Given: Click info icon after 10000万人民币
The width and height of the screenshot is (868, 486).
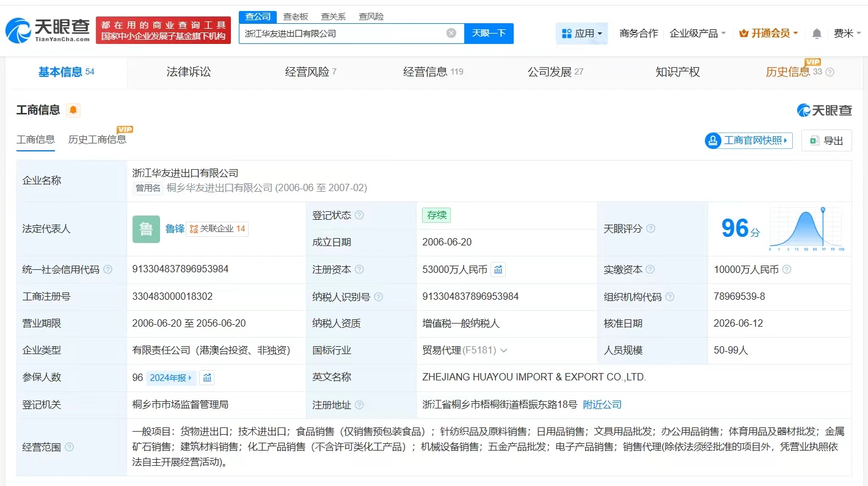Looking at the screenshot, I should [x=787, y=269].
